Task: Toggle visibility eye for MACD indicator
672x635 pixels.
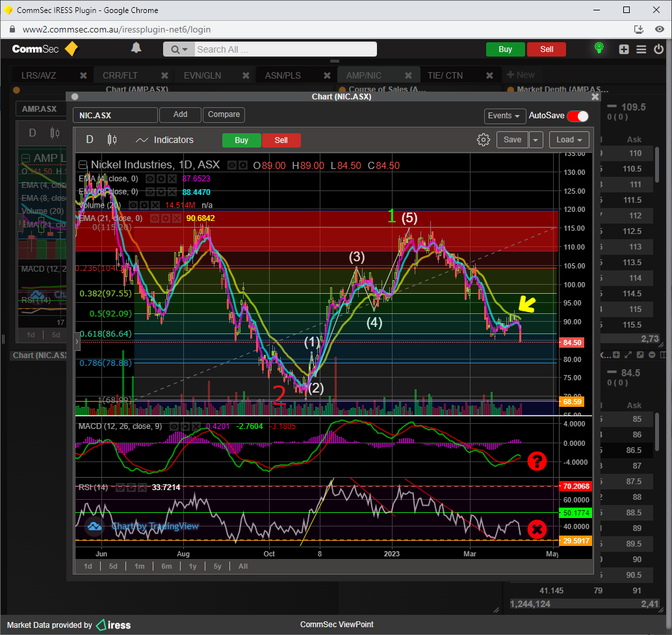Action: point(175,426)
